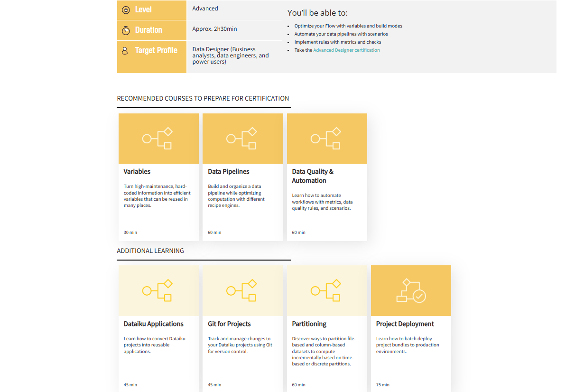575x392 pixels.
Task: Click the Partitioning description text
Action: click(x=324, y=351)
